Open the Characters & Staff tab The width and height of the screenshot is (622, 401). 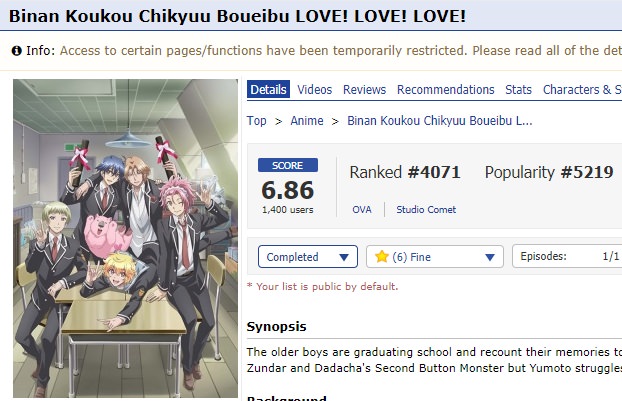point(582,90)
